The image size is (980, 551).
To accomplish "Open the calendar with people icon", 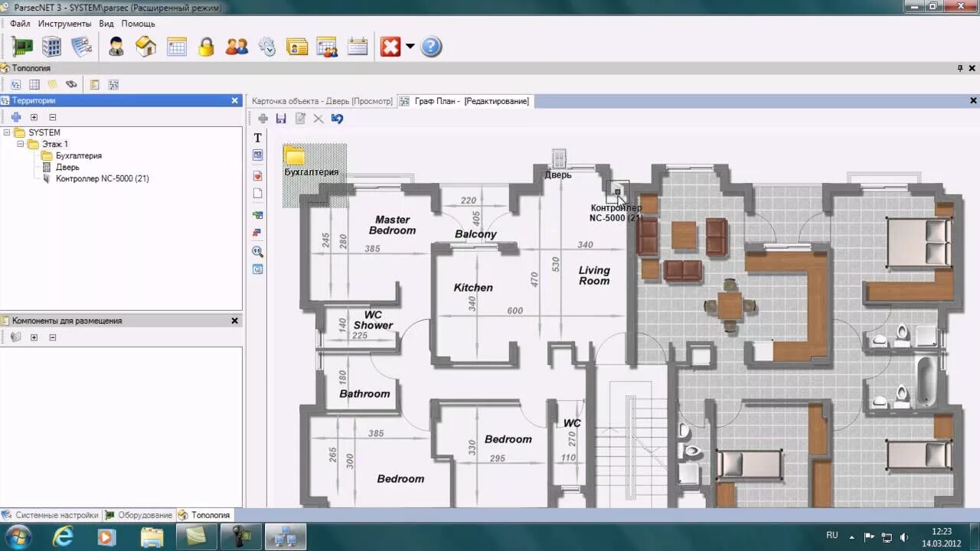I will tap(327, 47).
